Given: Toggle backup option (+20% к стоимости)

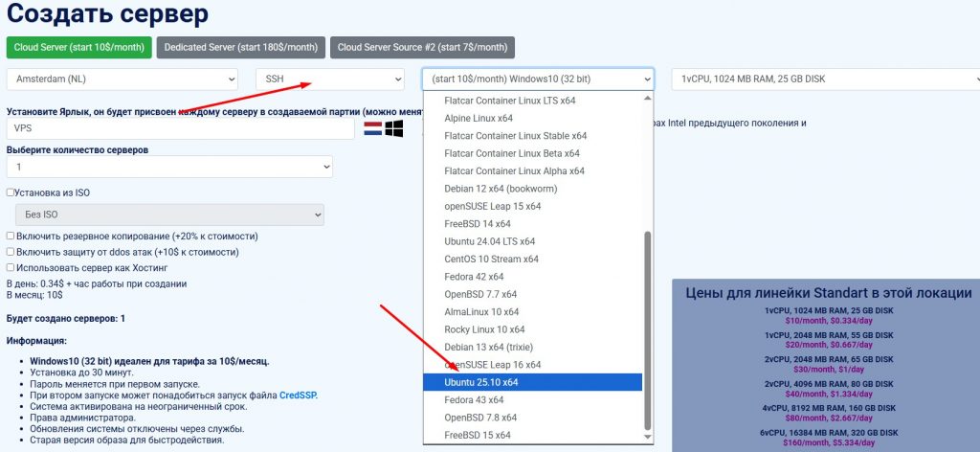Looking at the screenshot, I should click(x=11, y=236).
